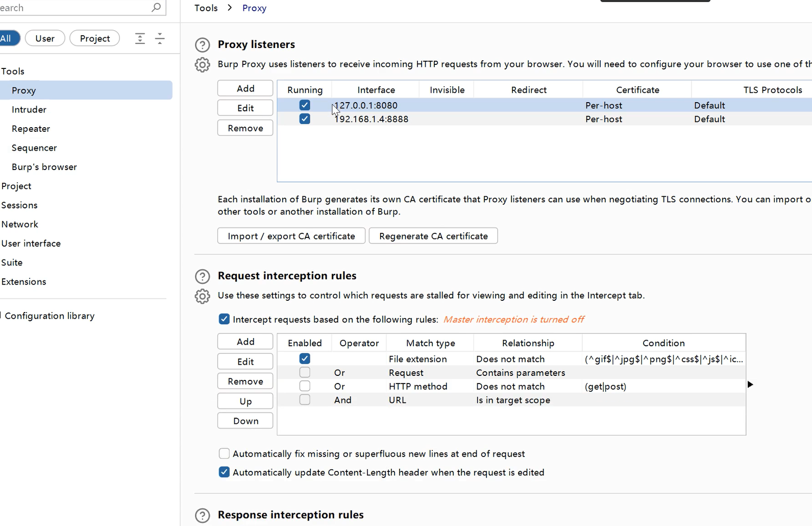Click the search magnifier icon
812x526 pixels.
[156, 7]
